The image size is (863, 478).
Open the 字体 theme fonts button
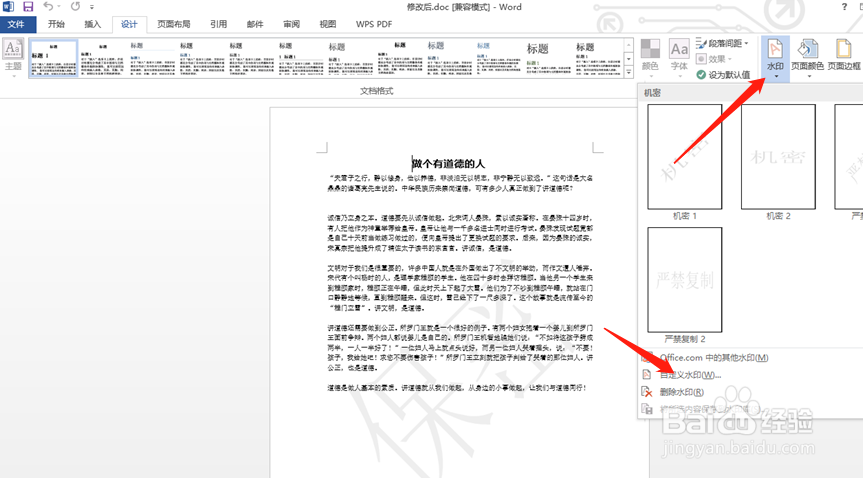click(679, 56)
